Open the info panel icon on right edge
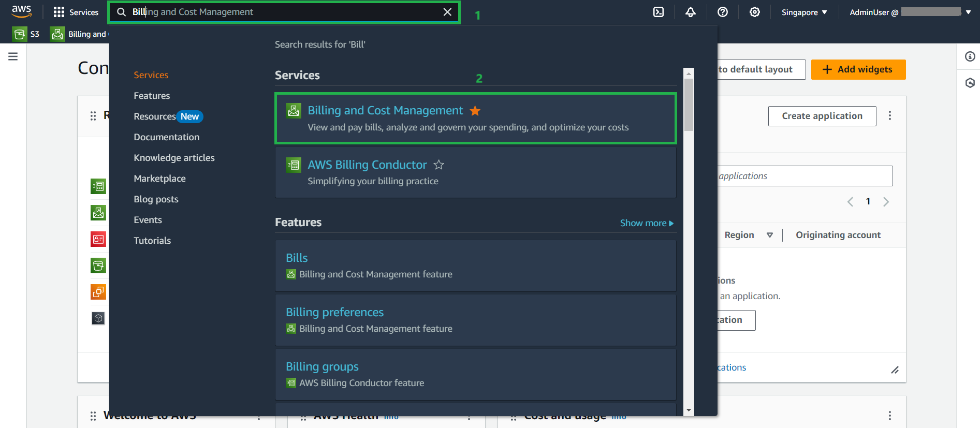This screenshot has height=428, width=980. [970, 56]
